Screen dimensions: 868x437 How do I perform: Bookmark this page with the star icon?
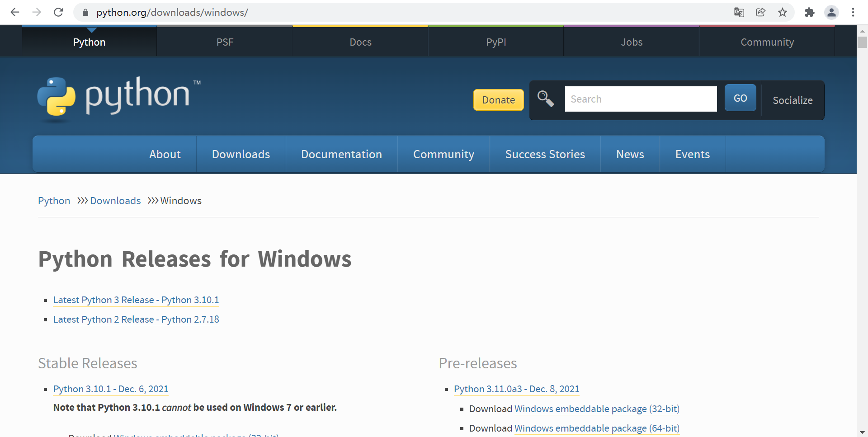pos(783,12)
